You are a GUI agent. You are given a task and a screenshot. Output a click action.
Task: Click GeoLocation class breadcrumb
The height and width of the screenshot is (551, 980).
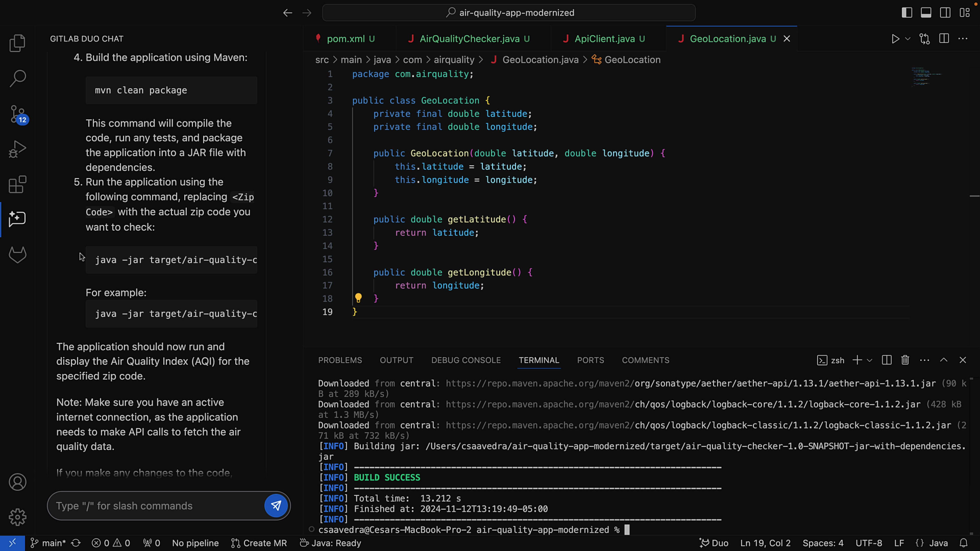626,60
